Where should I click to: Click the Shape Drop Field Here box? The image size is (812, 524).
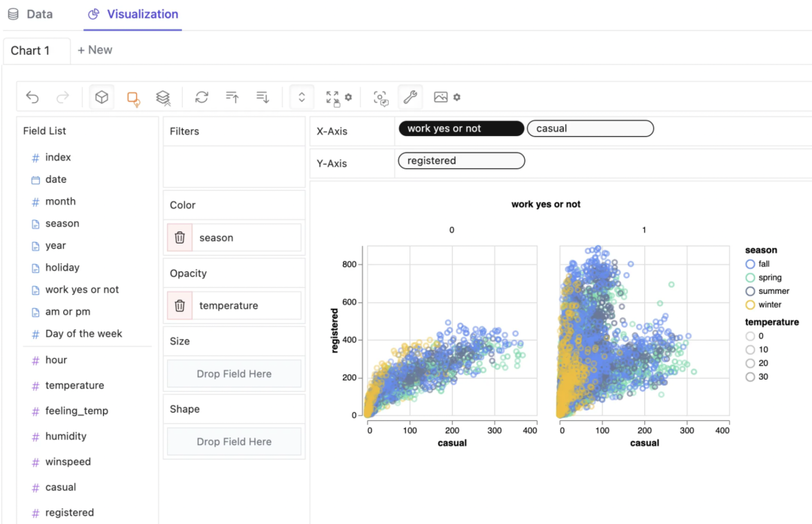(234, 441)
